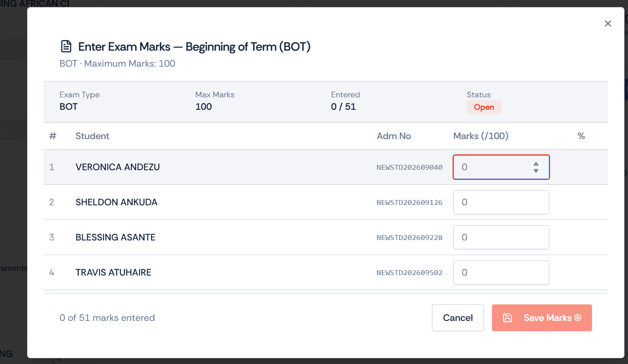The image size is (628, 364).
Task: Focus the marks field for Veronica Andezu
Action: [501, 167]
